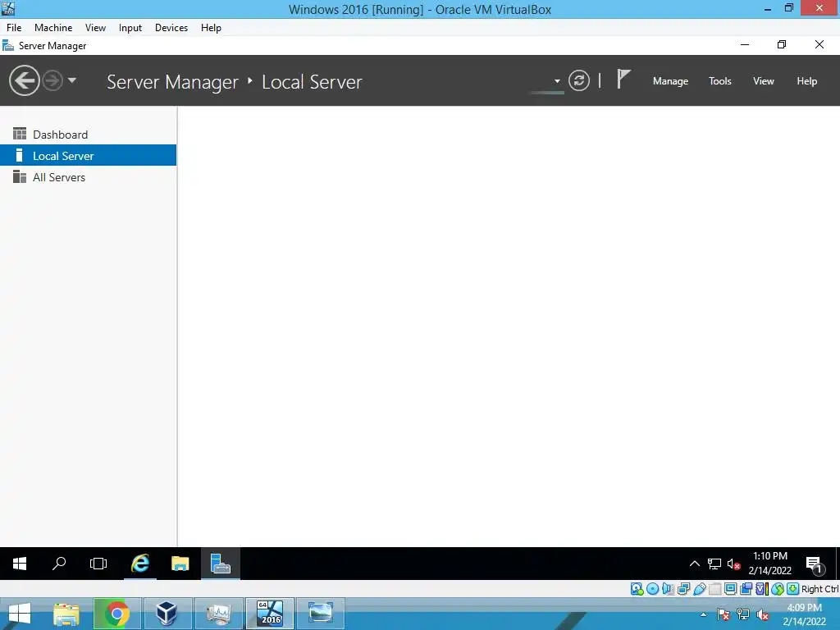Viewport: 840px width, 630px height.
Task: Click the green arrow keyboard capture indicator
Action: [x=793, y=589]
